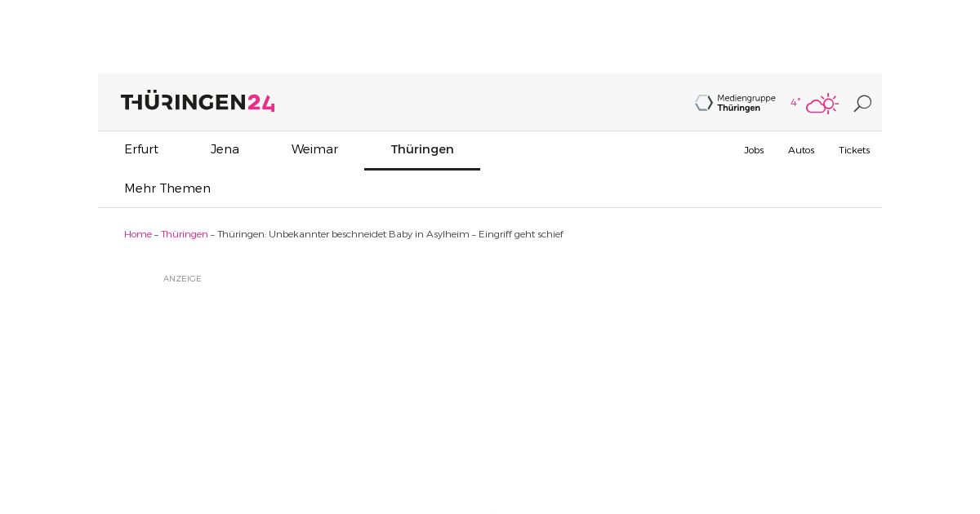Click the weather cloud-sun icon
Screen dimensions: 980x514
pyautogui.click(x=822, y=104)
